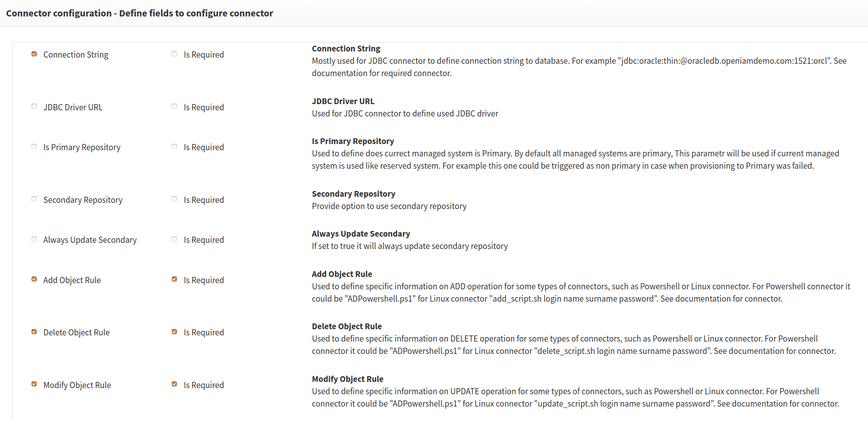868x421 pixels.
Task: Enable the JDBC Driver URL field
Action: pyautogui.click(x=34, y=106)
